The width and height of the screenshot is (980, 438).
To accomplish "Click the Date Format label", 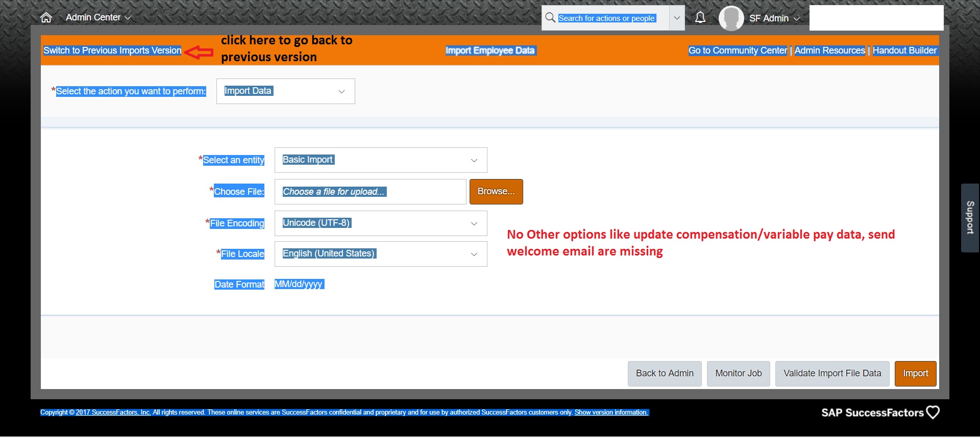I will (x=239, y=285).
